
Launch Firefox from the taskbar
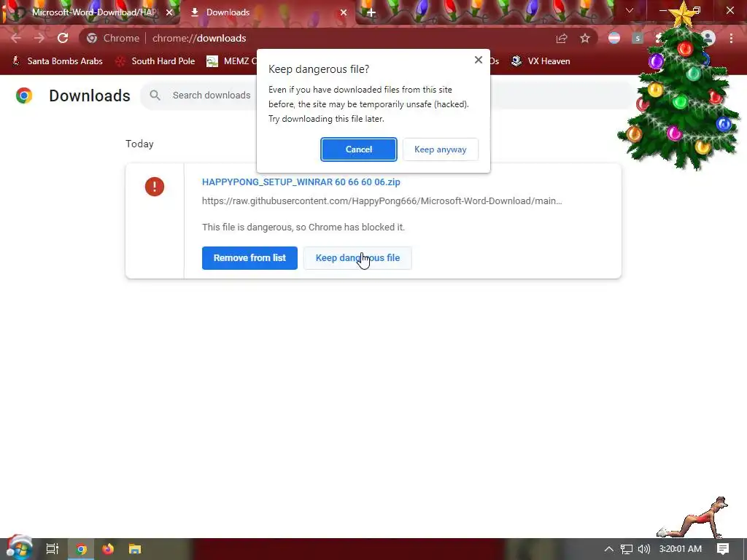(108, 549)
